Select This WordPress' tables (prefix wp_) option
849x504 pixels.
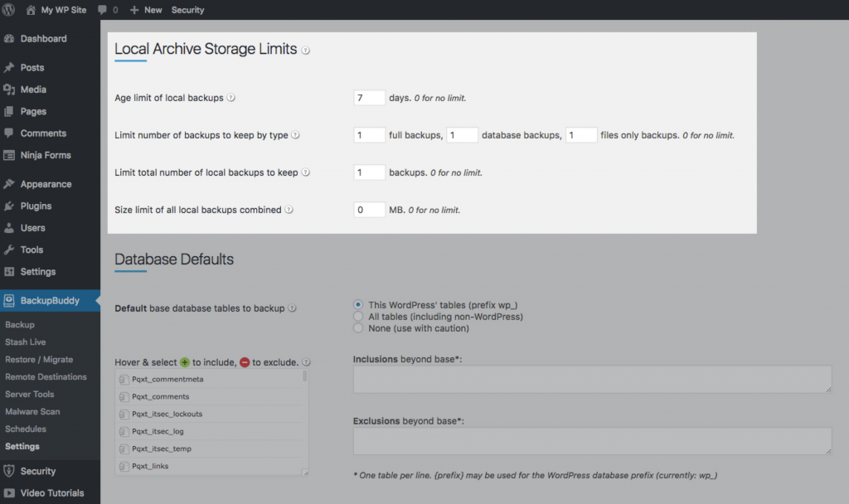(358, 305)
